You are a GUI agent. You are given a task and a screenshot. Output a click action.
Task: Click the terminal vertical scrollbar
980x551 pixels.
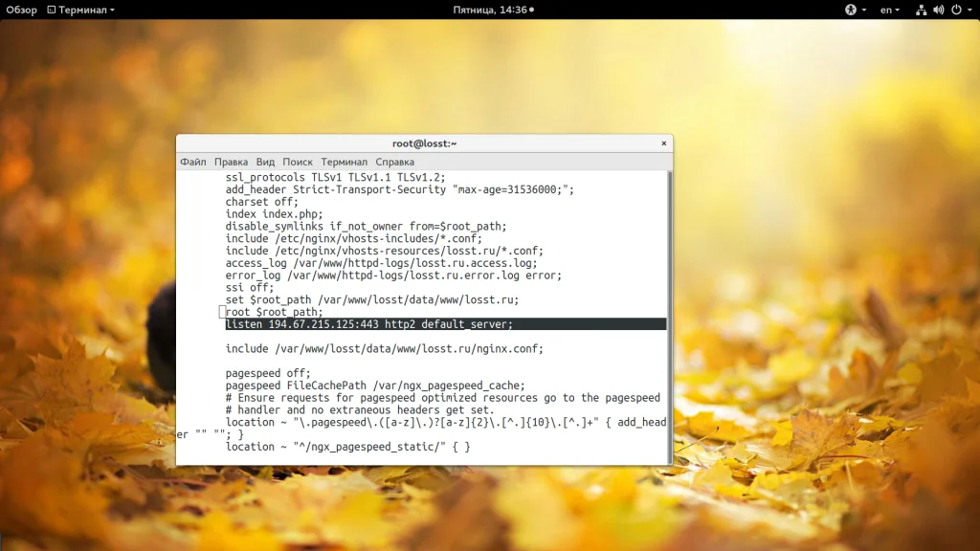point(669,316)
